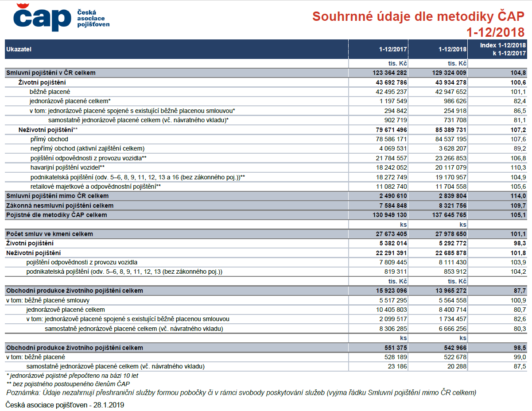
Task: Click the ČAP logo icon
Action: pos(43,17)
